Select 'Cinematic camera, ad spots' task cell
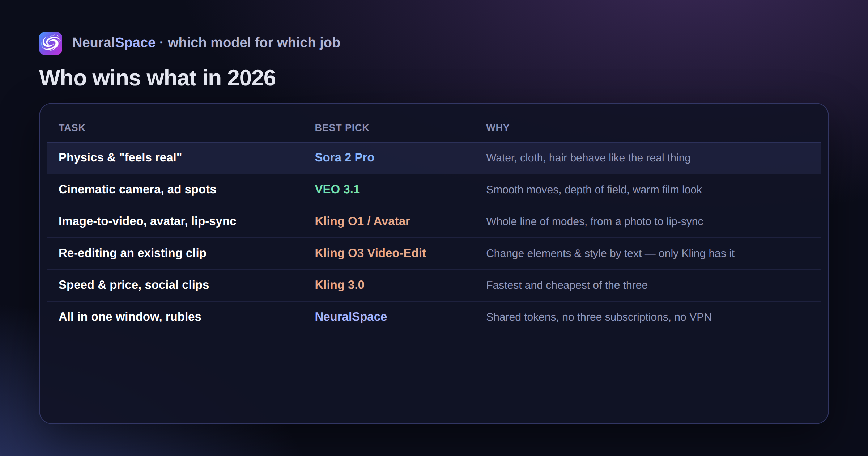The image size is (868, 456). [137, 189]
